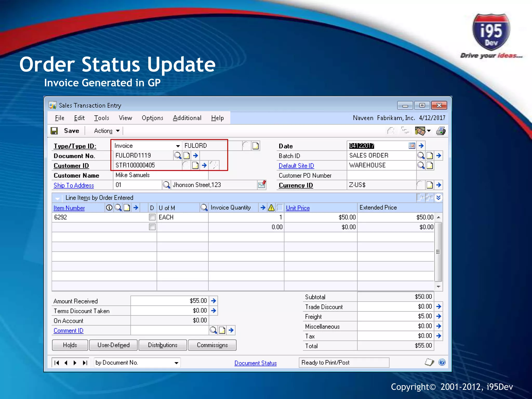
Task: Click the Invoice Quantity expansion arrow
Action: [263, 208]
